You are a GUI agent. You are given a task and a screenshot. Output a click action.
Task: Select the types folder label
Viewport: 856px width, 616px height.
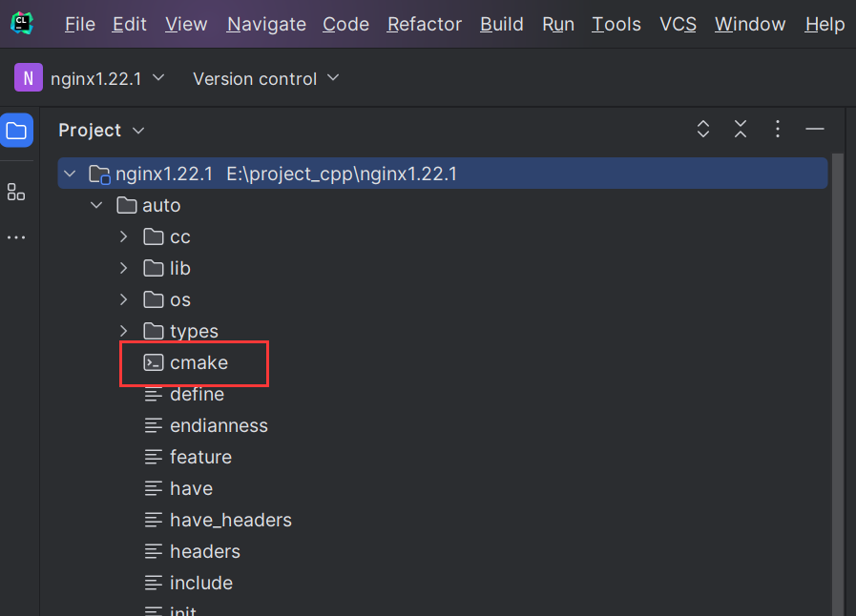[x=194, y=331]
